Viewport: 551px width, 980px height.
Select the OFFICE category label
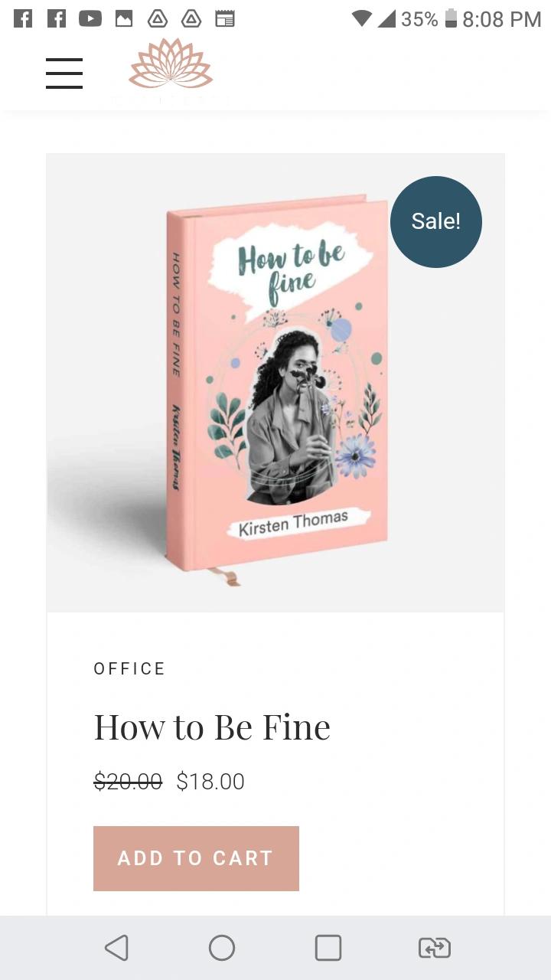point(129,668)
